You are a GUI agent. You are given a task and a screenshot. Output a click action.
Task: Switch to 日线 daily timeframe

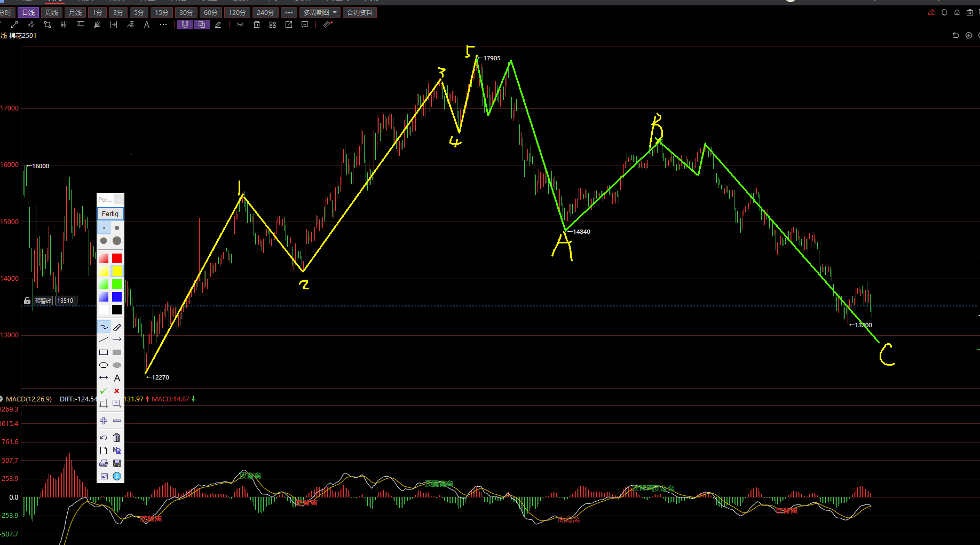28,12
